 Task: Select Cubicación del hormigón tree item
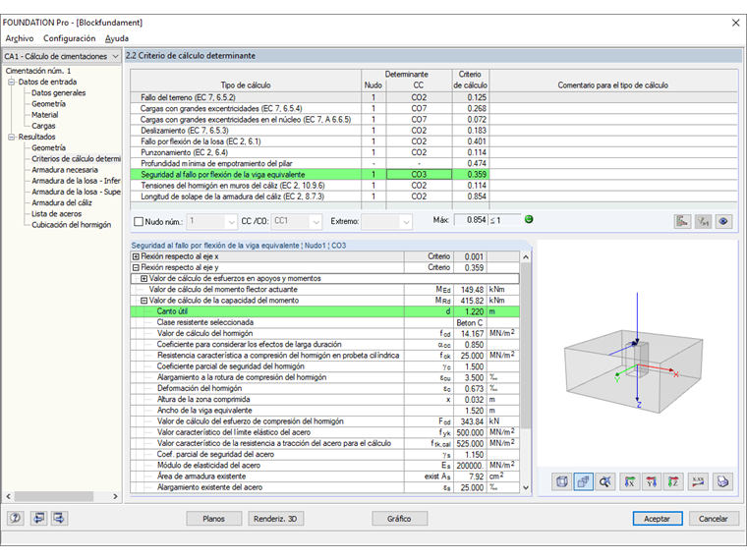(72, 225)
